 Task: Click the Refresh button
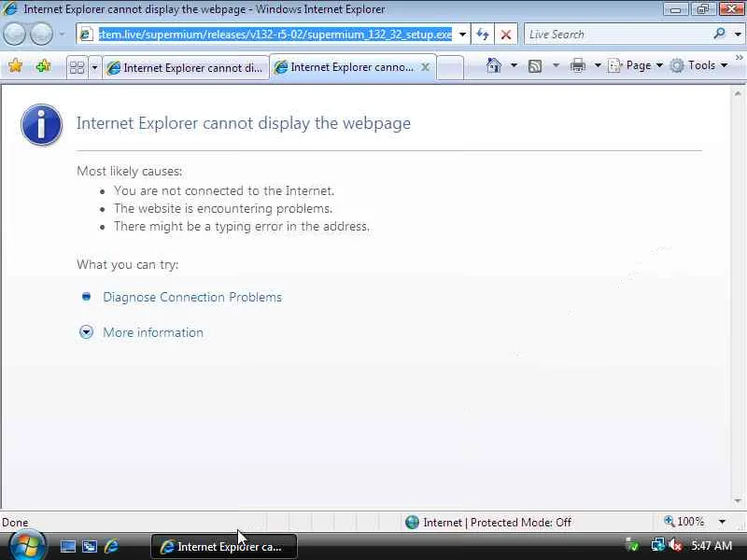pos(483,35)
